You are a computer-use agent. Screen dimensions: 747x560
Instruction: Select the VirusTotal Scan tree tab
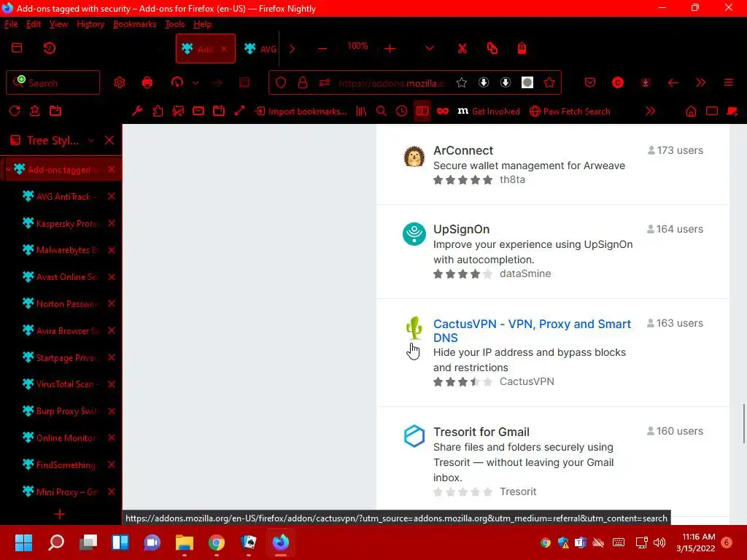coord(61,384)
